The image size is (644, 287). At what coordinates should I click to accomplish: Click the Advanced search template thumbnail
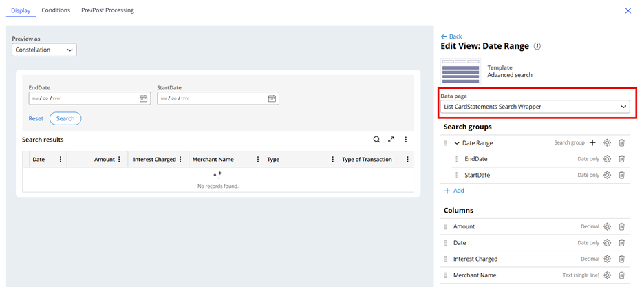460,72
